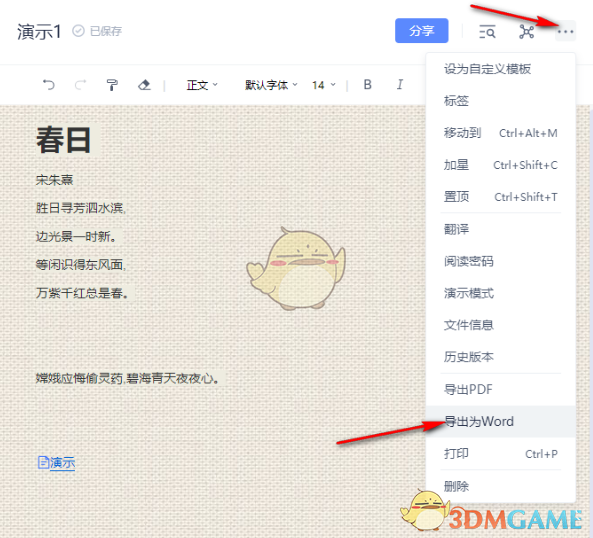Viewport: 593px width, 538px height.
Task: Expand the 默认字体 font dropdown
Action: 271,85
